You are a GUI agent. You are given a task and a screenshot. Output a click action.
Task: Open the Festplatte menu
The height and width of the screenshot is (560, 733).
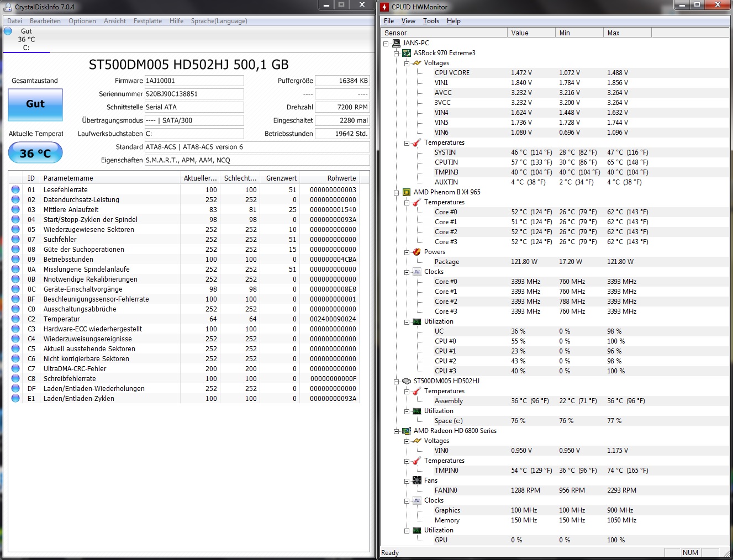tap(148, 21)
